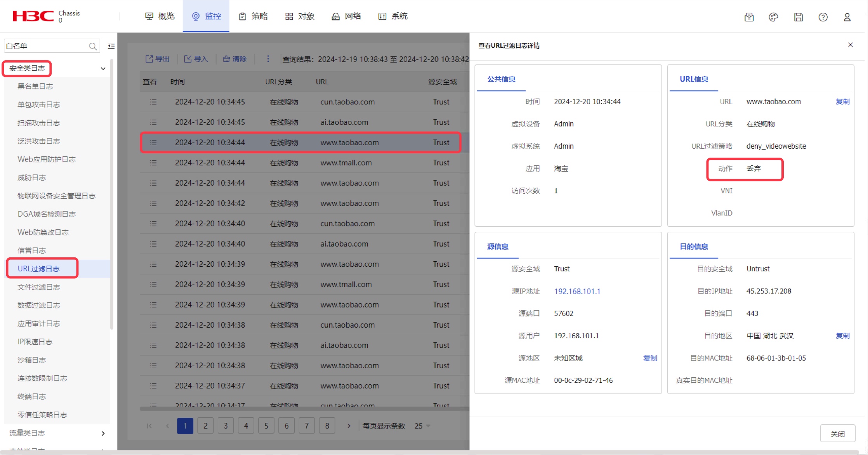
Task: Click the 关闭 button in detail panel
Action: [838, 434]
